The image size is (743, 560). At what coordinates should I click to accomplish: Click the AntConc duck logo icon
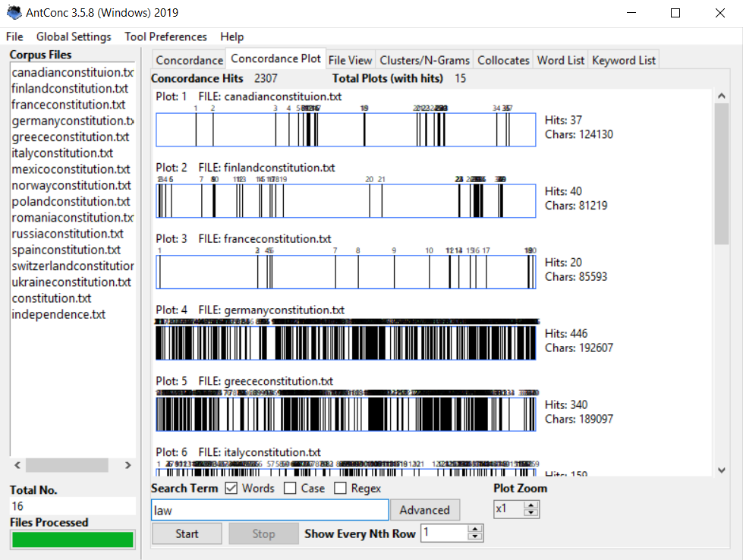[14, 12]
